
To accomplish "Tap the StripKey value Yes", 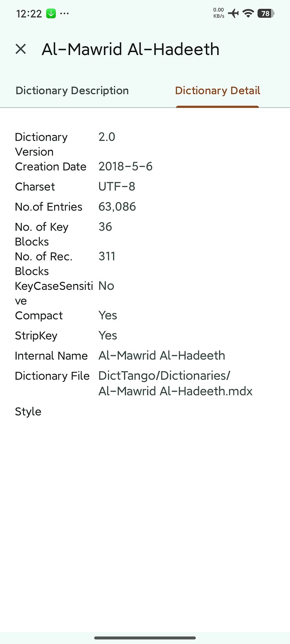I will click(108, 335).
